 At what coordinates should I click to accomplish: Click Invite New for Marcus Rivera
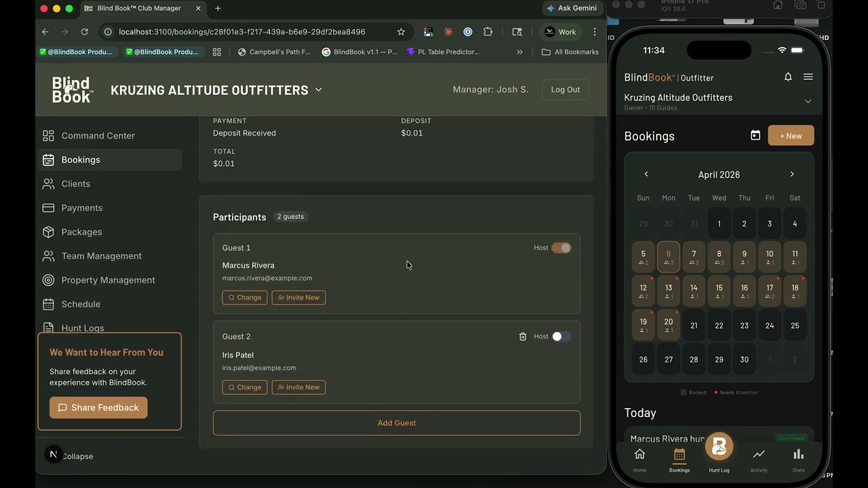[x=298, y=298]
